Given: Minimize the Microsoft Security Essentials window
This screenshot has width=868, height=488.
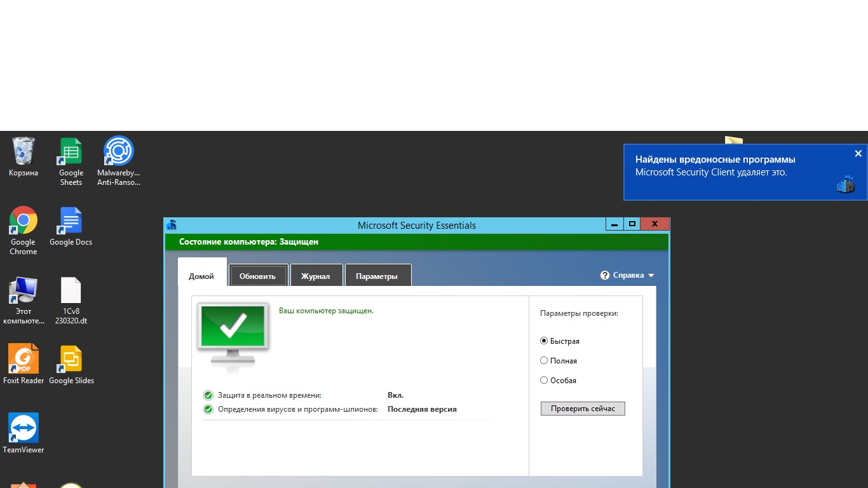Looking at the screenshot, I should coord(614,224).
